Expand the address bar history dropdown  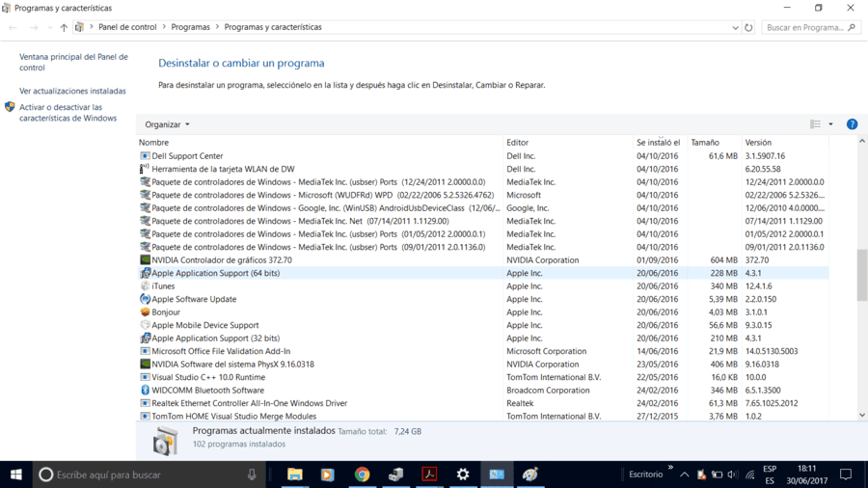point(735,27)
